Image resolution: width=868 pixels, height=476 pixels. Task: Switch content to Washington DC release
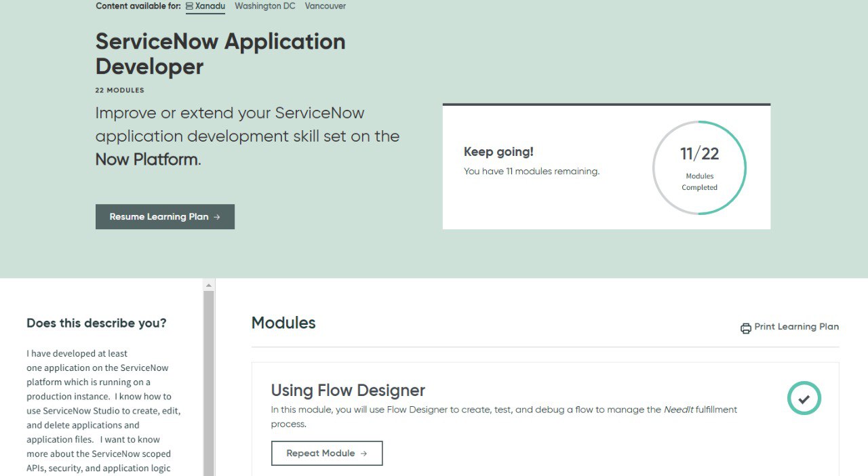[x=264, y=6]
